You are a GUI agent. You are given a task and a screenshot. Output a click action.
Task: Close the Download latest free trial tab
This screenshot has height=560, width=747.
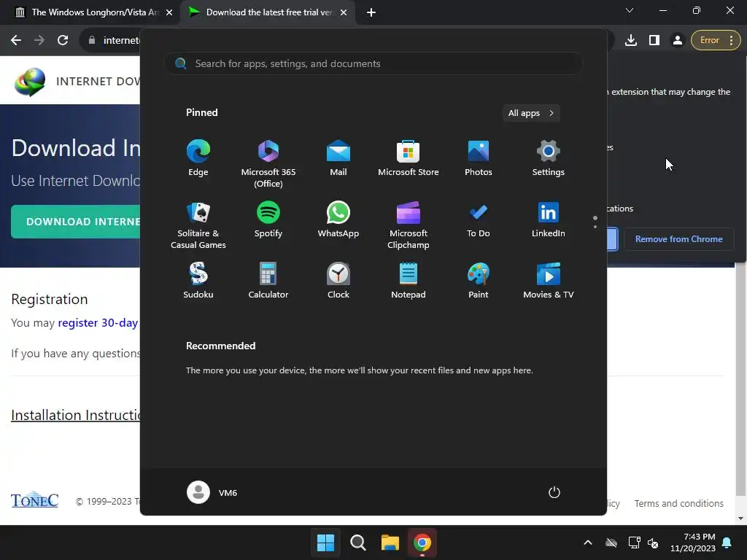coord(344,12)
